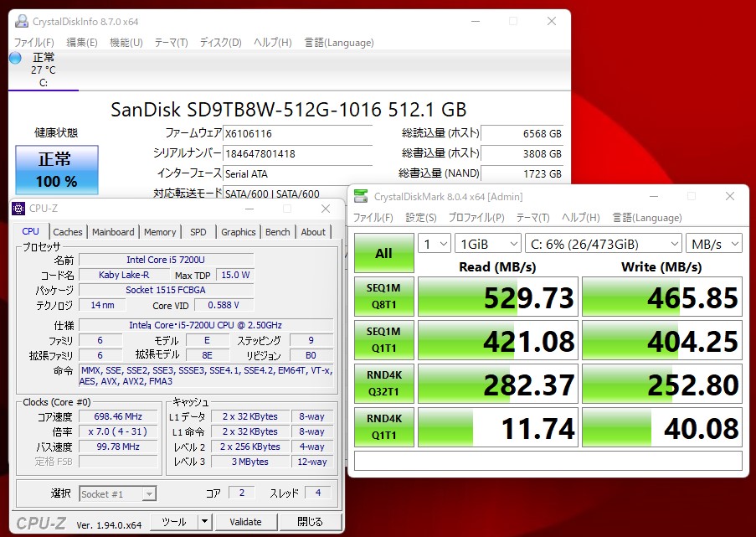This screenshot has width=756, height=537.
Task: Click the SEQ1M Q8T1 read result 529.73
Action: [498, 297]
